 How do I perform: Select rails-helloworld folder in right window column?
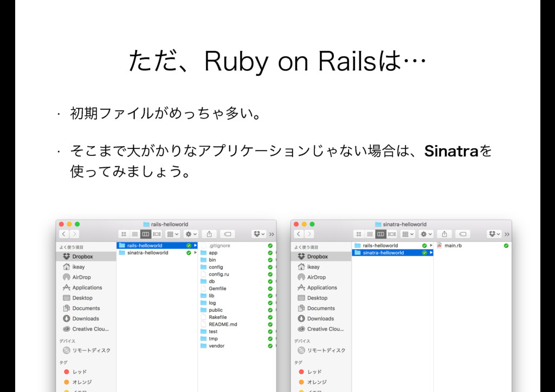click(392, 245)
